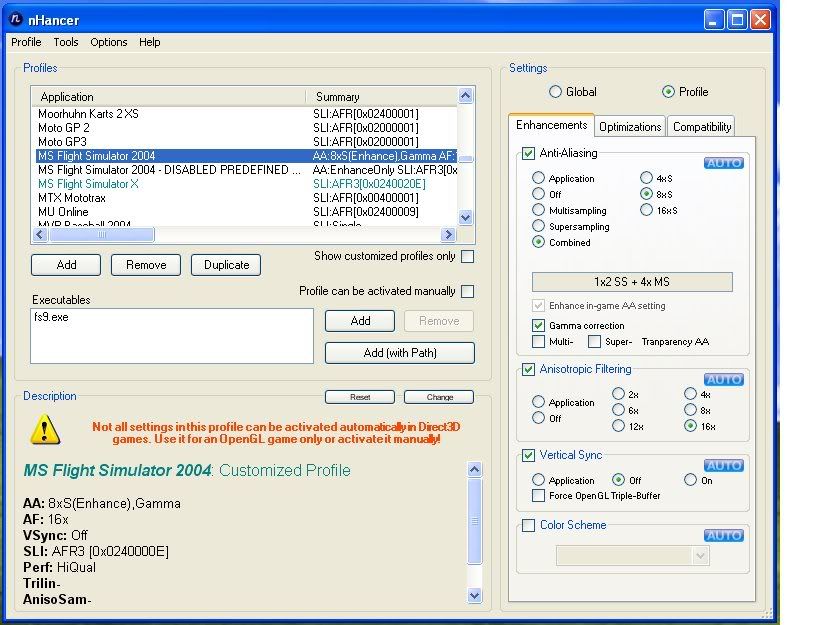Set Anti-Aliasing mode to Supersampling
Image resolution: width=840 pixels, height=625 pixels.
(538, 226)
